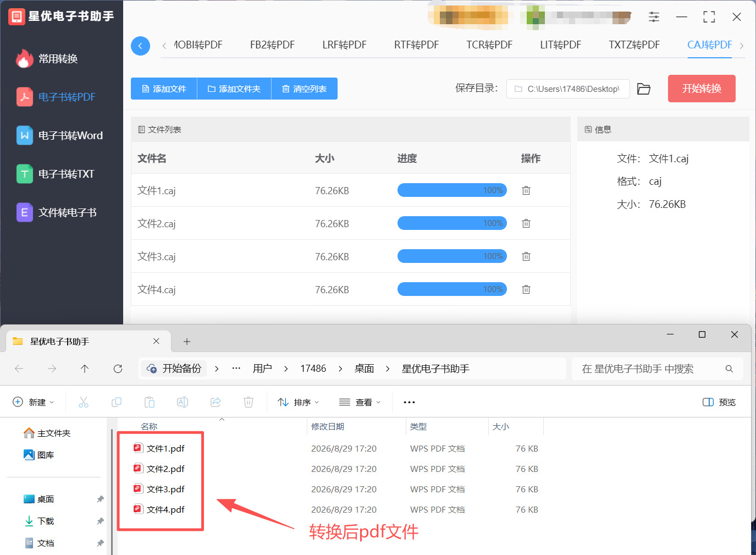
Task: Click the Rename icon in Explorer toolbar
Action: [x=183, y=402]
